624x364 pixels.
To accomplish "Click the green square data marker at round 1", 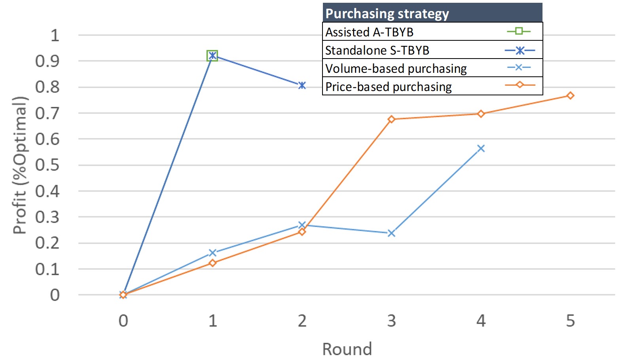I will pos(212,56).
